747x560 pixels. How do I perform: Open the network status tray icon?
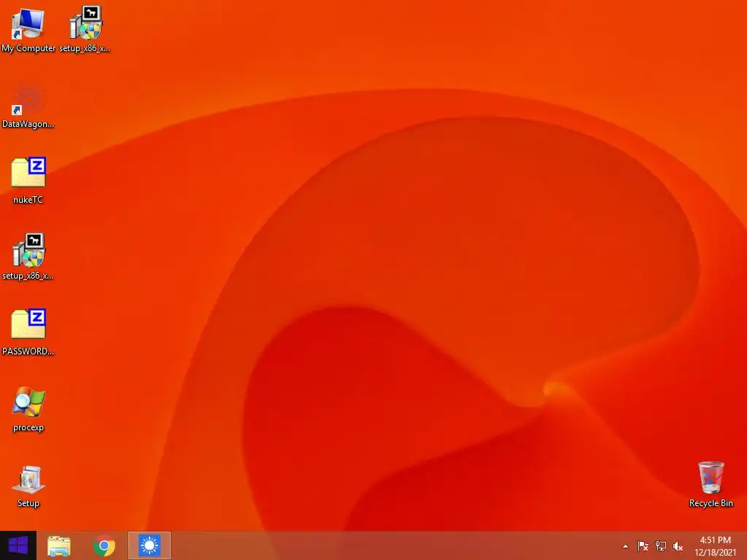(660, 546)
